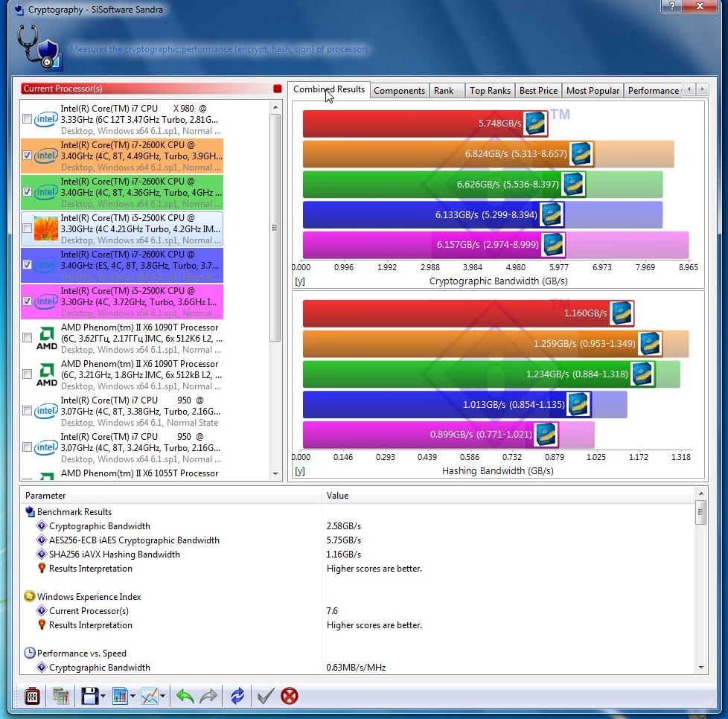Click the Current Processor(s) header bar
The image size is (728, 719).
pyautogui.click(x=147, y=89)
